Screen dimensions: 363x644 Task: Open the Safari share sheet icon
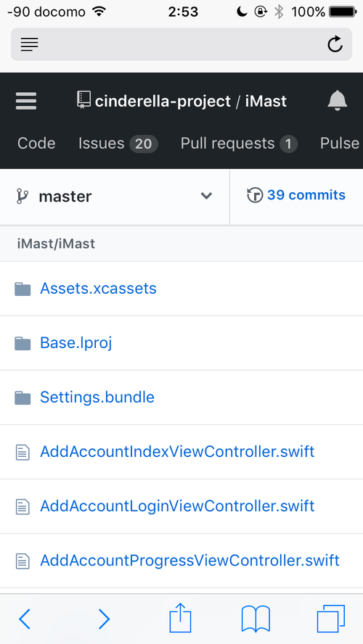[x=181, y=617]
